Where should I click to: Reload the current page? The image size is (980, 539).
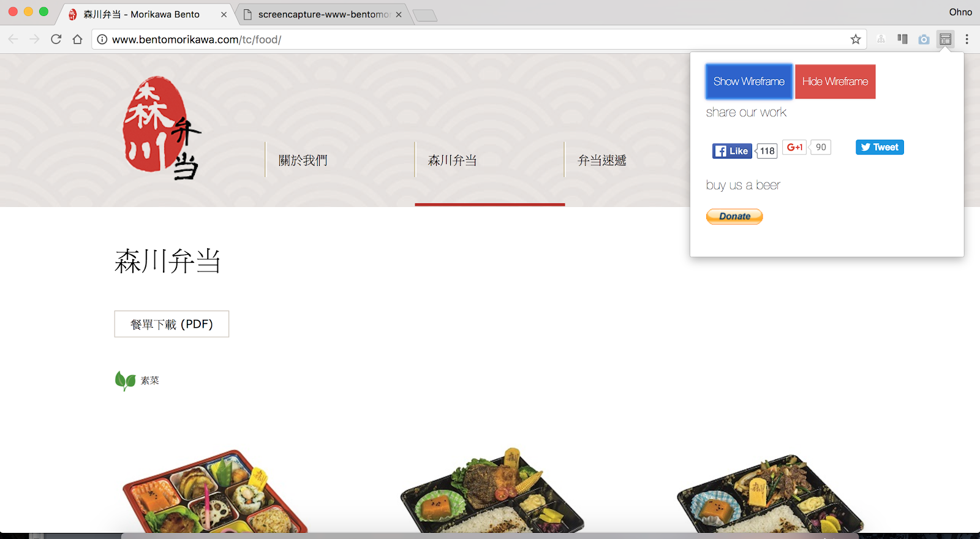(x=56, y=39)
